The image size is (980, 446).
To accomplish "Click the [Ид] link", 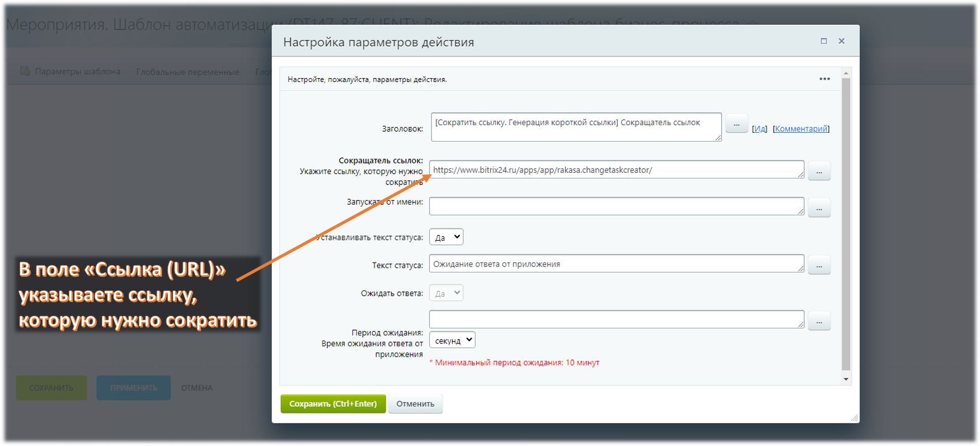I will (760, 129).
